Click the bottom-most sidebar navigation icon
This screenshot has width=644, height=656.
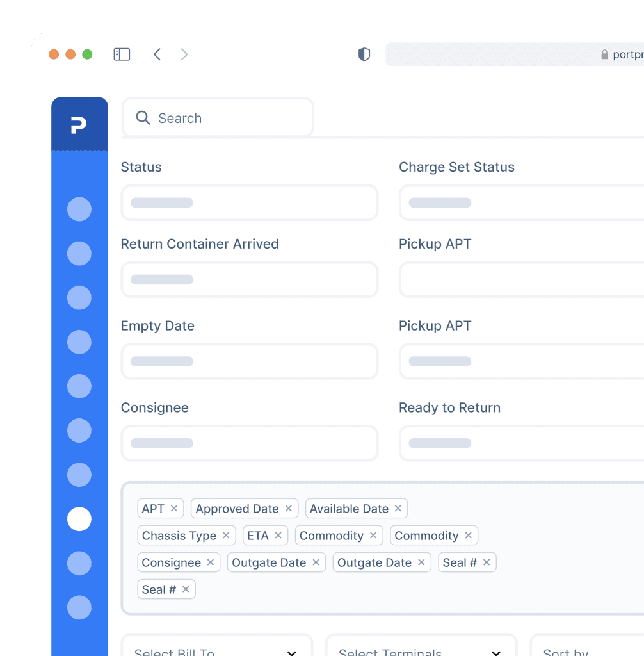tap(79, 607)
